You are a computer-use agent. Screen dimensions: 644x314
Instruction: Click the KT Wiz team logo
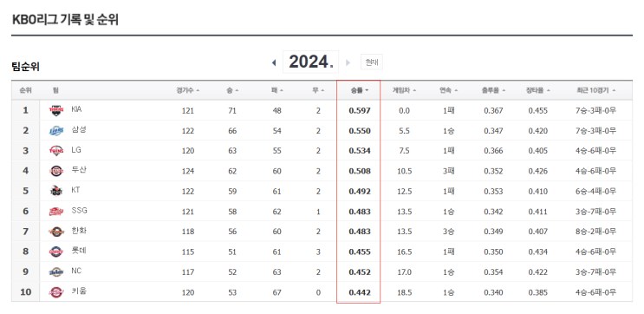(56, 191)
